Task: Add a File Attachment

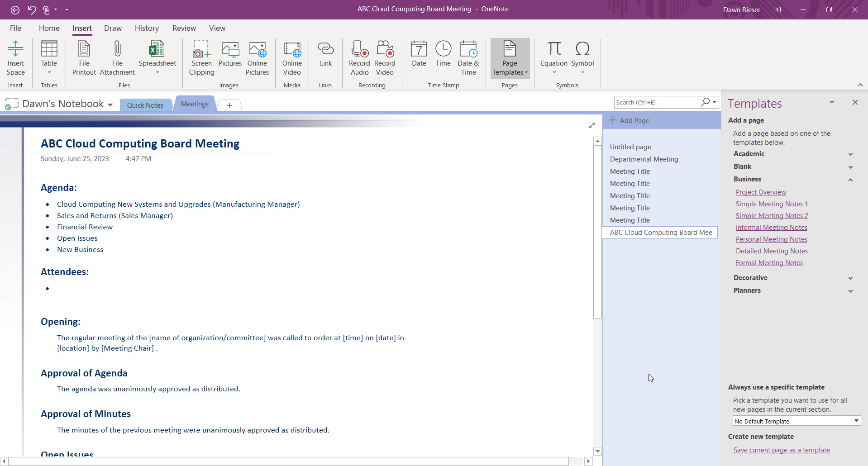Action: [x=117, y=58]
